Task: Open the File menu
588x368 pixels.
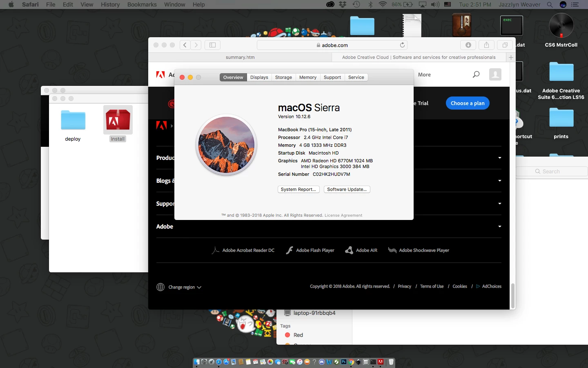Action: [51, 4]
